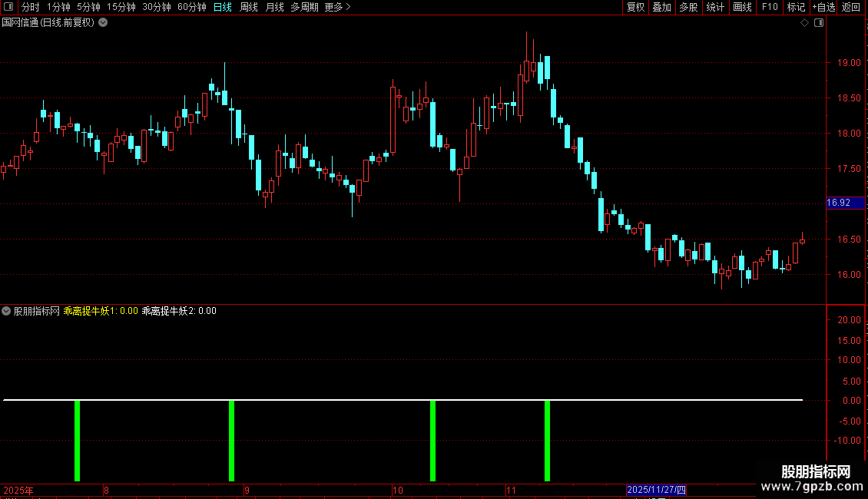The image size is (868, 499).
Task: Open the indicator dropdown beside 股朋指标网
Action: [x=6, y=311]
